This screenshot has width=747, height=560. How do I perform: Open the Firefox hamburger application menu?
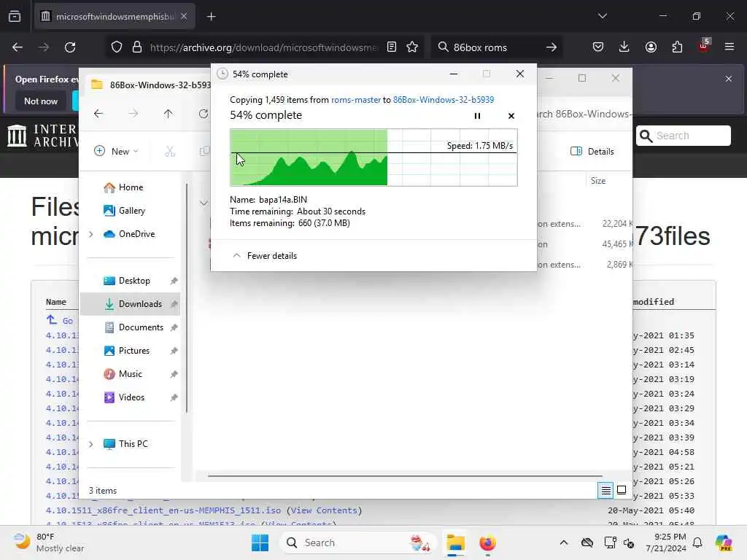(x=729, y=47)
